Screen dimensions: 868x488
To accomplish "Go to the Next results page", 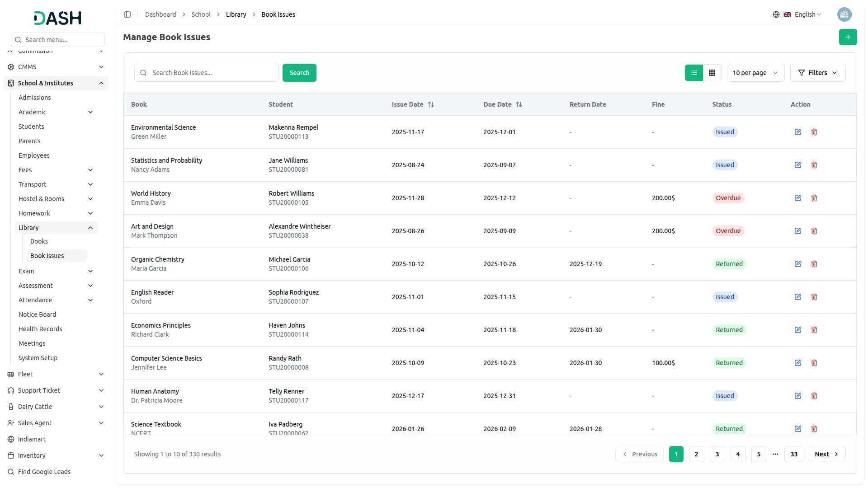I will pos(826,454).
